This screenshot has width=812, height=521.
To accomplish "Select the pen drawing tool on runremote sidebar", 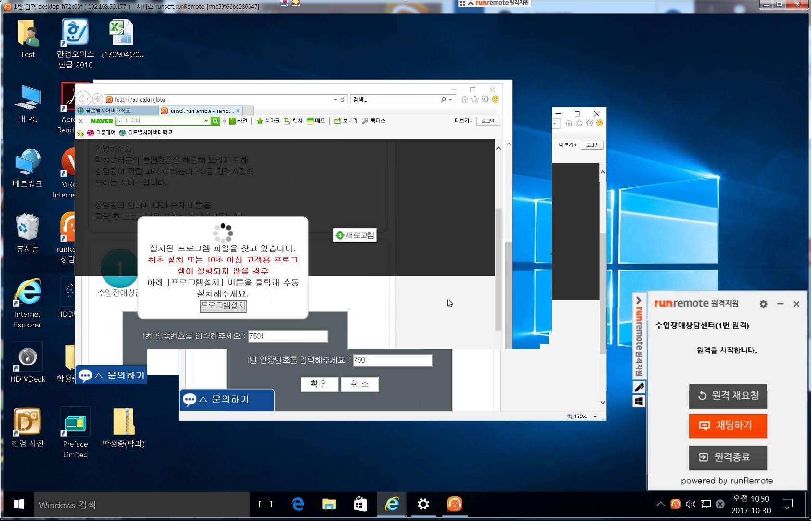I will pyautogui.click(x=640, y=388).
